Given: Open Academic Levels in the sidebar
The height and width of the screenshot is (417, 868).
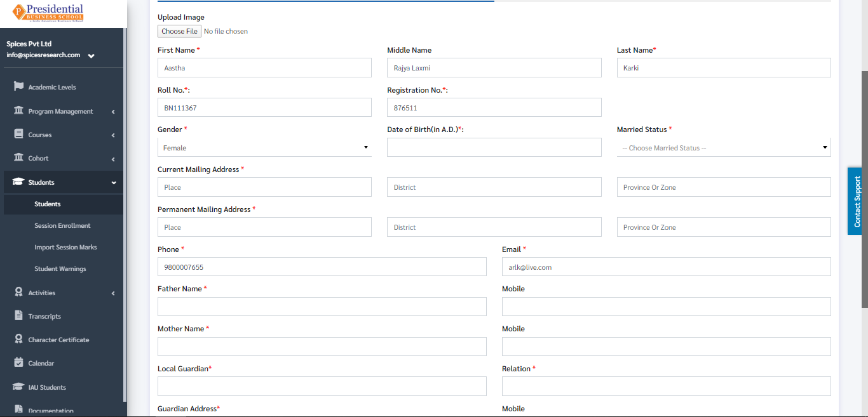Looking at the screenshot, I should pyautogui.click(x=52, y=87).
